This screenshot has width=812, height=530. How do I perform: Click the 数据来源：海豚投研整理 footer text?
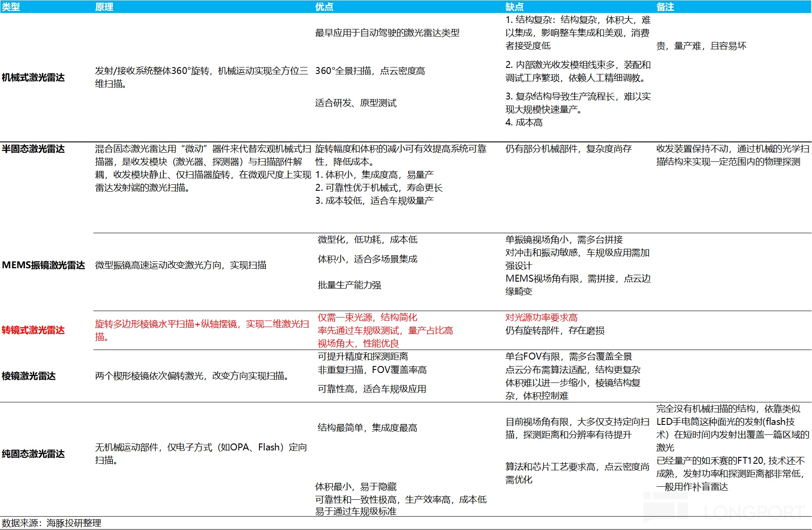tap(51, 523)
